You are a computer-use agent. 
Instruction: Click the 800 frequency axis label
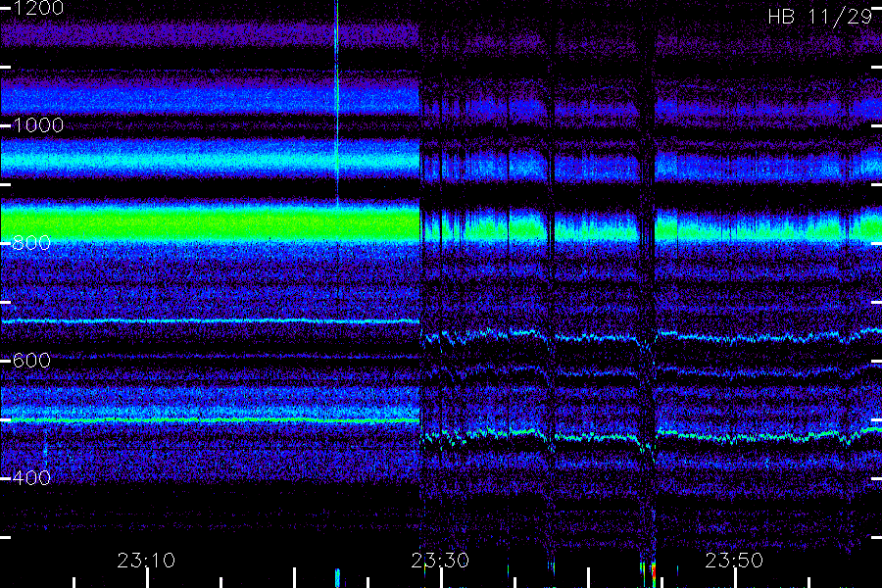(x=31, y=242)
